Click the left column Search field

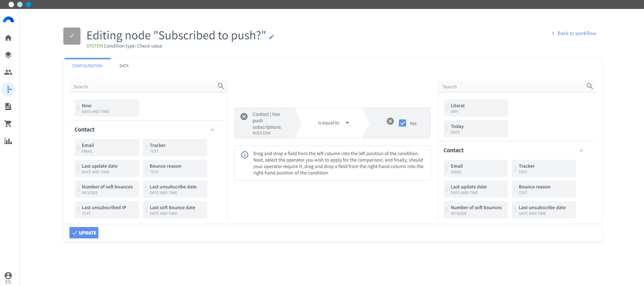[x=143, y=87]
